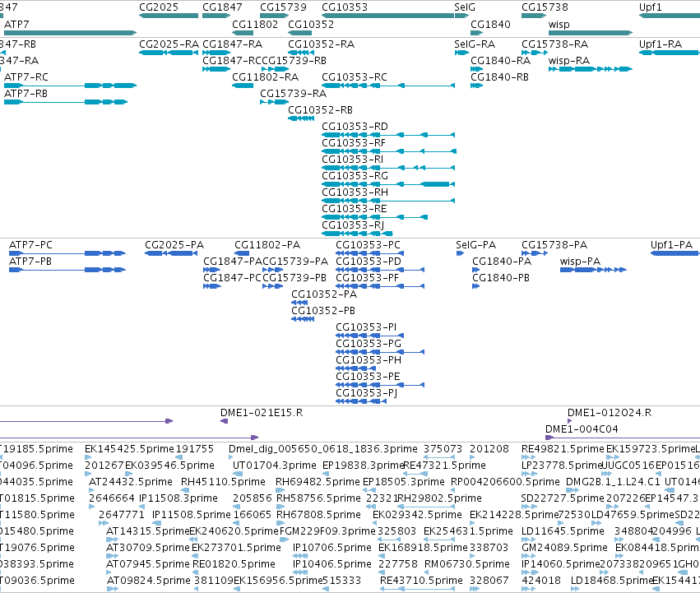Click the SelG gene label

(465, 7)
